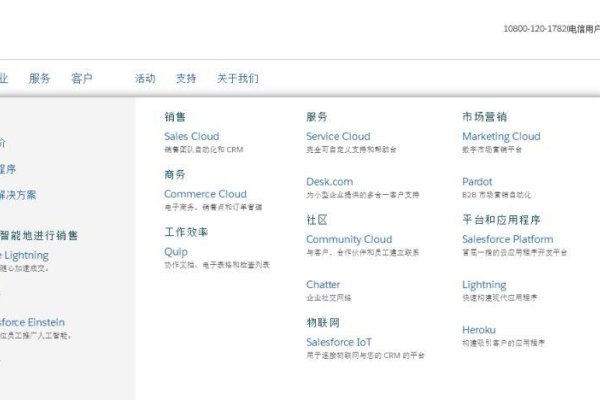Open the Service Cloud link
Image resolution: width=600 pixels, height=400 pixels.
pyautogui.click(x=338, y=136)
